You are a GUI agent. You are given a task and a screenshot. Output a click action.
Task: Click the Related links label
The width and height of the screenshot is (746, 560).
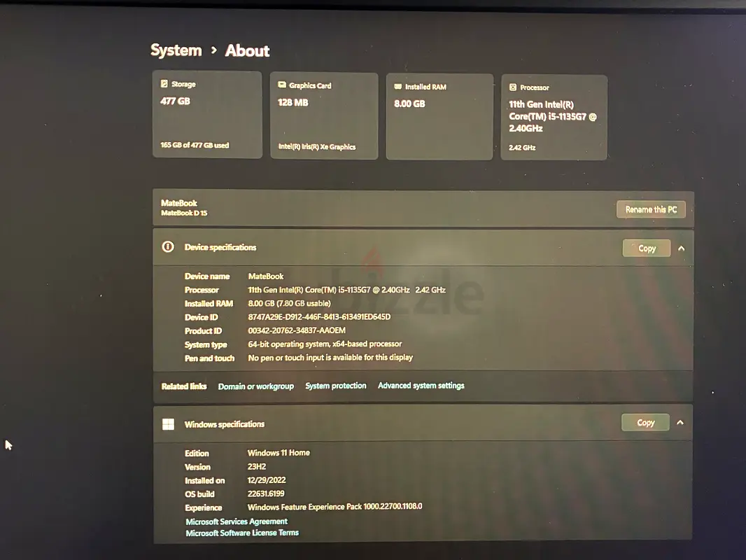184,386
